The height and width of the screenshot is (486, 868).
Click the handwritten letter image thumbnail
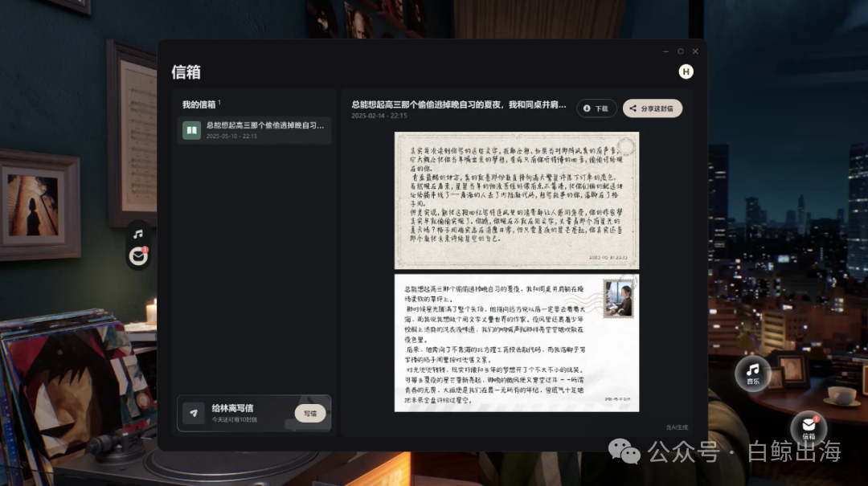(x=517, y=200)
